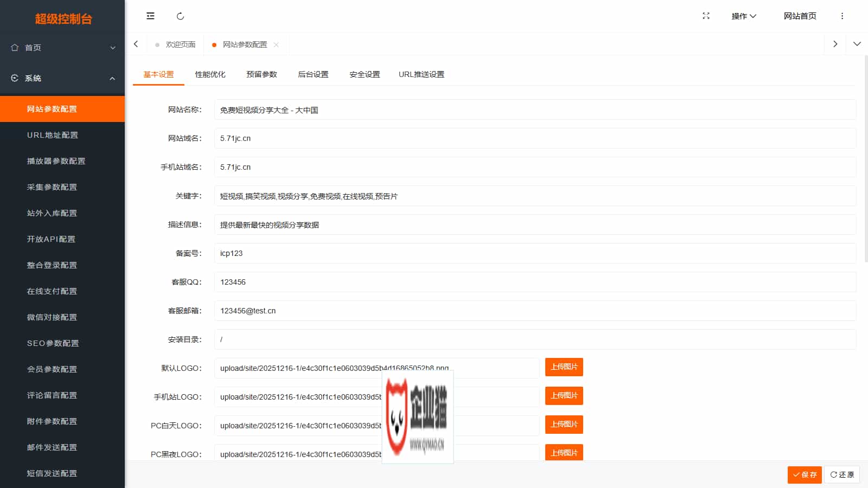This screenshot has width=868, height=488.
Task: Open 短信发送配置 menu item
Action: [x=62, y=473]
